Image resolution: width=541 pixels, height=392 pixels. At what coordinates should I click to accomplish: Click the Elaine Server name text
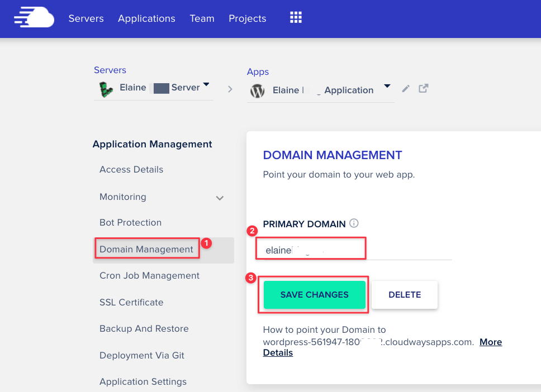[x=160, y=88]
